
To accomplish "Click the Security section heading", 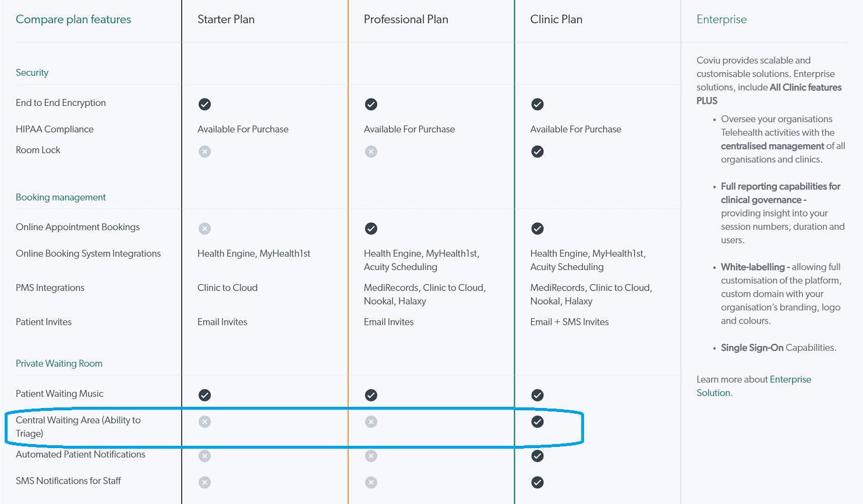I will point(32,73).
